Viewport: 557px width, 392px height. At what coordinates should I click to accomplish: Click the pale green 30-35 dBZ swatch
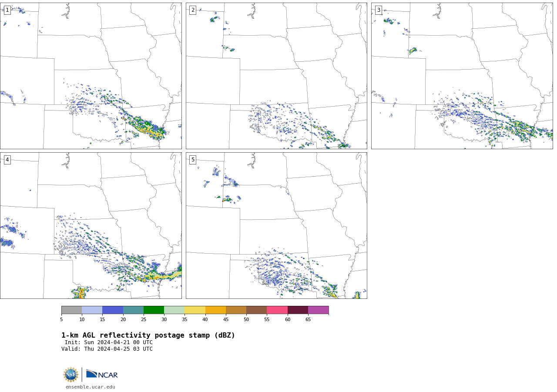click(x=174, y=310)
